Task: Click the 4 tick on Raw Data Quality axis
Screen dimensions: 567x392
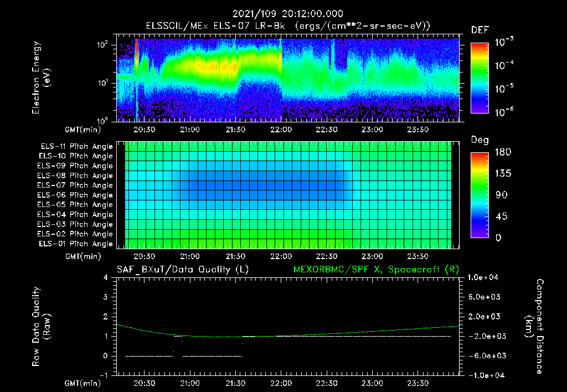Action: (x=105, y=278)
